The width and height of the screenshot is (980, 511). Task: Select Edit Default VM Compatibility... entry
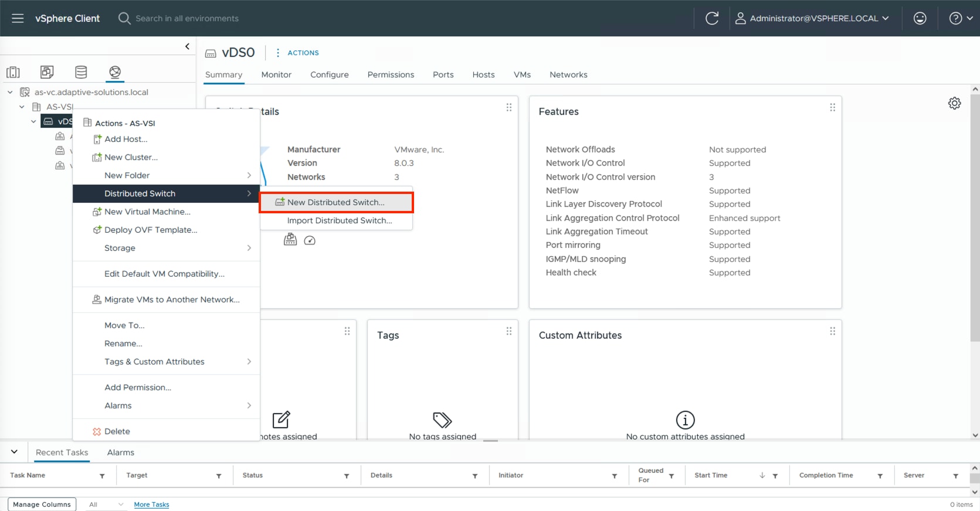166,274
